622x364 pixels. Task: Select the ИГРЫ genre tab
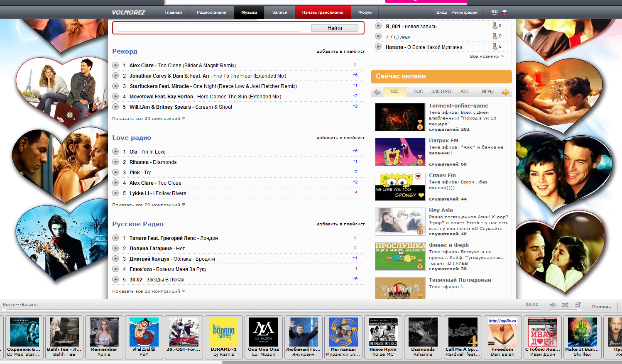488,91
